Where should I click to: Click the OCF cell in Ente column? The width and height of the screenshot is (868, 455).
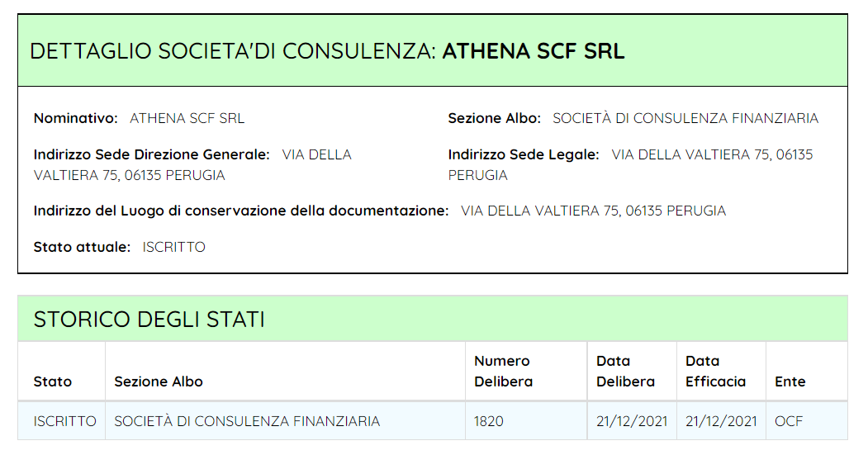pyautogui.click(x=788, y=421)
